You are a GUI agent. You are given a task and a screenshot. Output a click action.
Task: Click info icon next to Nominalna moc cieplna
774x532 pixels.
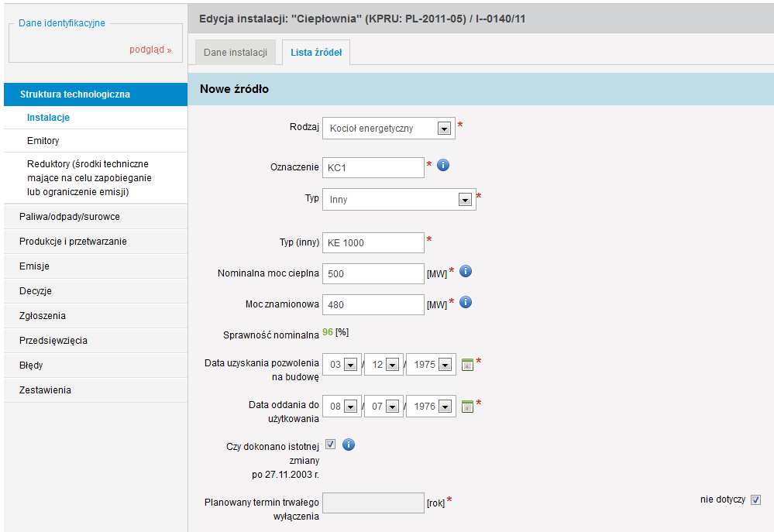[466, 271]
